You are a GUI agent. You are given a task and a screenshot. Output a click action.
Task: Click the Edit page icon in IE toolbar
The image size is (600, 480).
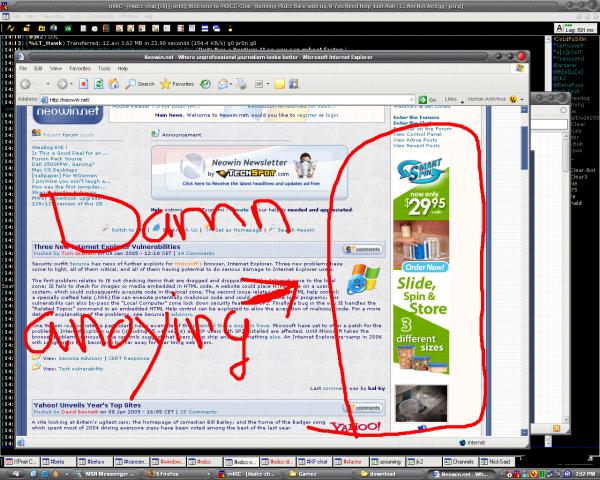[259, 84]
